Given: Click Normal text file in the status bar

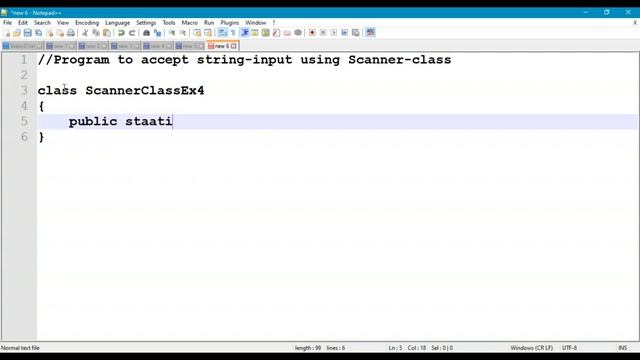Looking at the screenshot, I should point(20,348).
